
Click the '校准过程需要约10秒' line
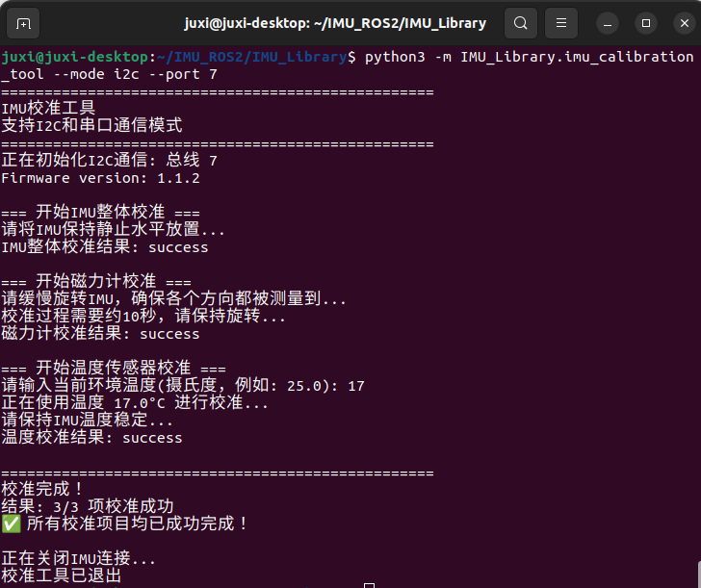[x=143, y=316]
